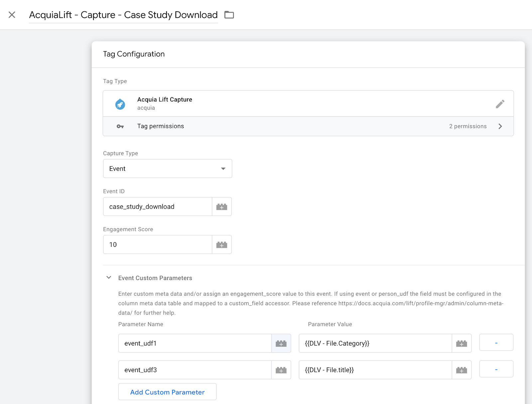Click the acquia vendor text
532x404 pixels.
click(146, 108)
